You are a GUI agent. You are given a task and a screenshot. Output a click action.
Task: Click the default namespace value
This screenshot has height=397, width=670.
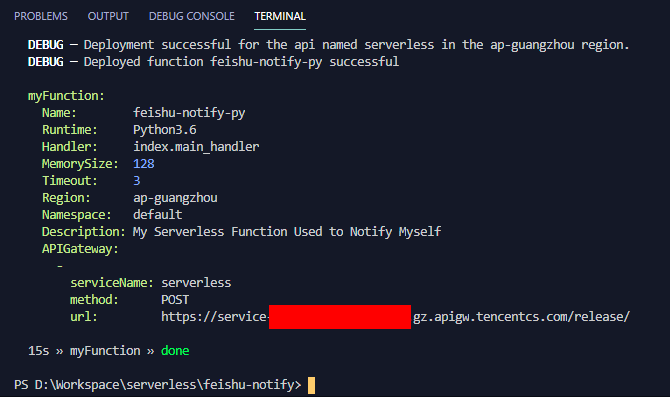point(158,215)
